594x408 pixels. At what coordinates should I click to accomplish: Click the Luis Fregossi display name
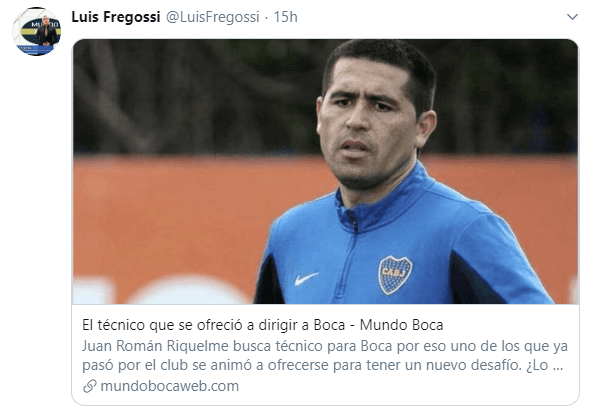[x=116, y=17]
